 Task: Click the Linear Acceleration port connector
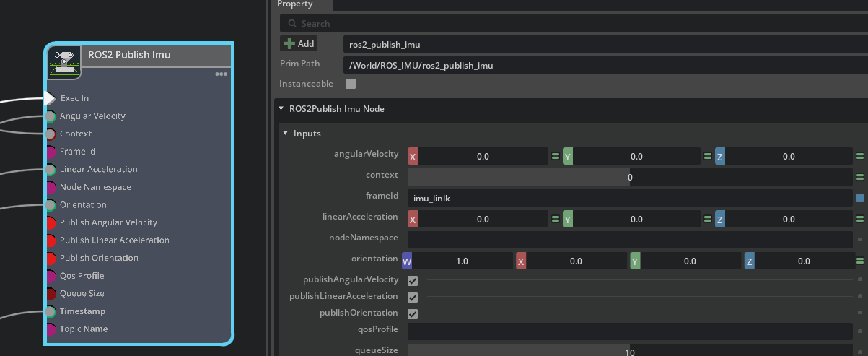pyautogui.click(x=50, y=170)
